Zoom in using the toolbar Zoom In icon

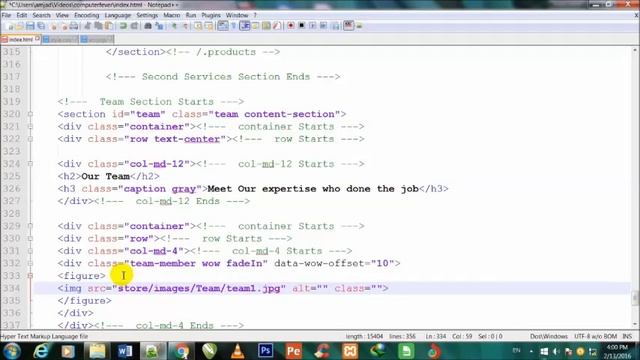click(174, 26)
